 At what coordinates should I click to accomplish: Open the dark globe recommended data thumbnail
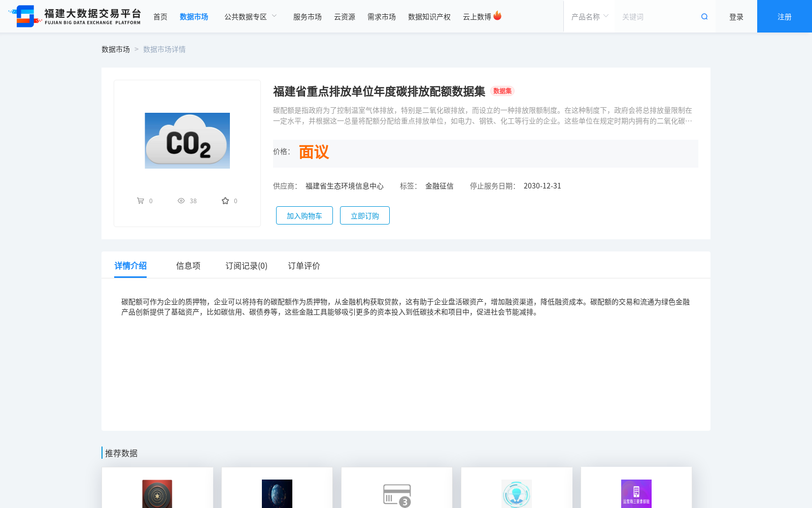277,494
